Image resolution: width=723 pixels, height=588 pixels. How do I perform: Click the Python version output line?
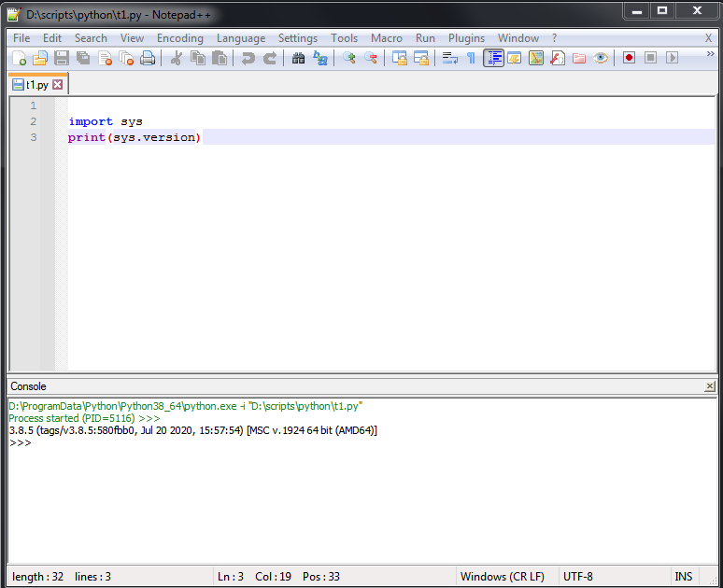tap(192, 430)
